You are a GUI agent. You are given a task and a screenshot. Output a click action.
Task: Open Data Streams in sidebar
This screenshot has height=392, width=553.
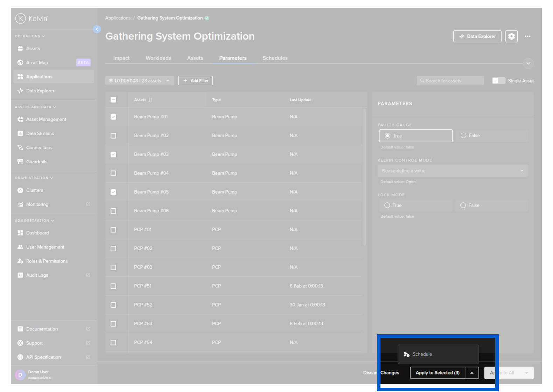coord(40,134)
